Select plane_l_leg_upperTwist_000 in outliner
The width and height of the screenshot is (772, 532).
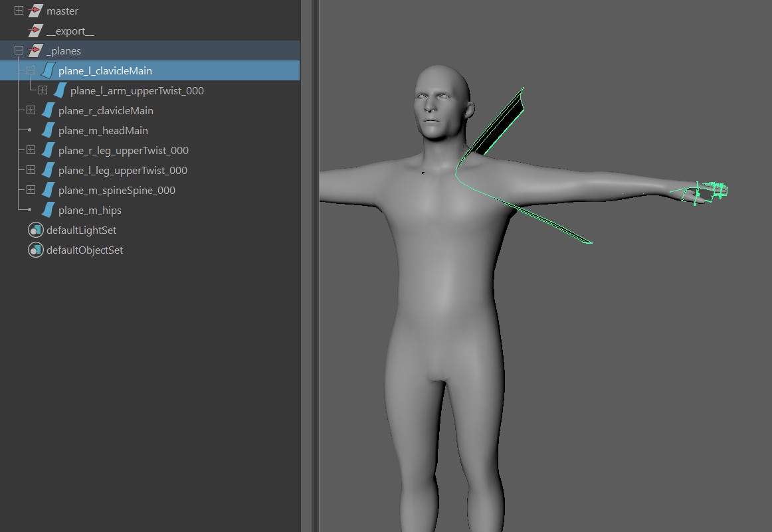[x=122, y=171]
